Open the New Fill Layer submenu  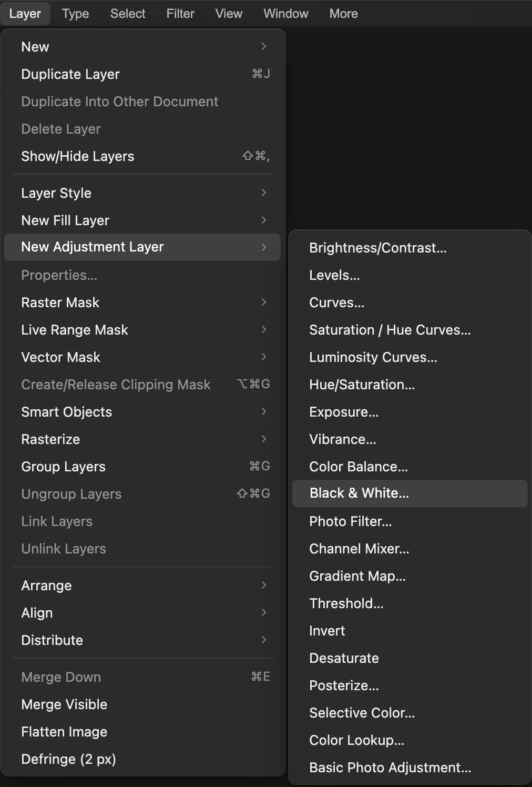click(142, 220)
